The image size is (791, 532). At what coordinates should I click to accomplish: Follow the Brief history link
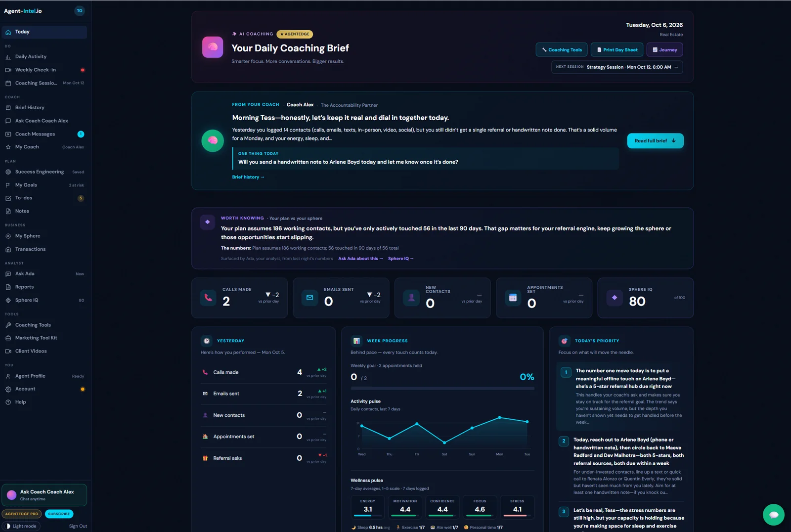pyautogui.click(x=248, y=177)
